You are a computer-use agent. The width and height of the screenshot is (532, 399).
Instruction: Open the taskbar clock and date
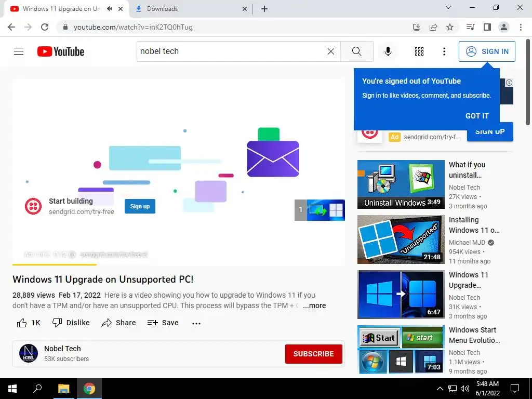tap(487, 389)
